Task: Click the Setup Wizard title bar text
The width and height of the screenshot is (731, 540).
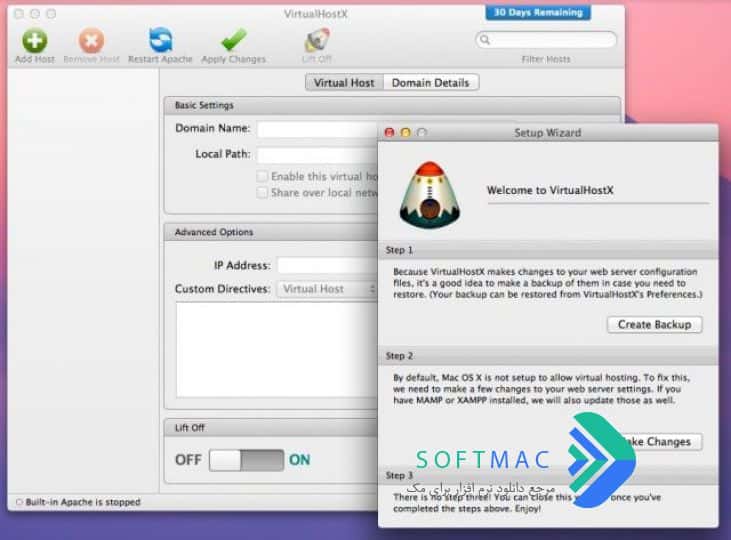Action: click(x=548, y=133)
